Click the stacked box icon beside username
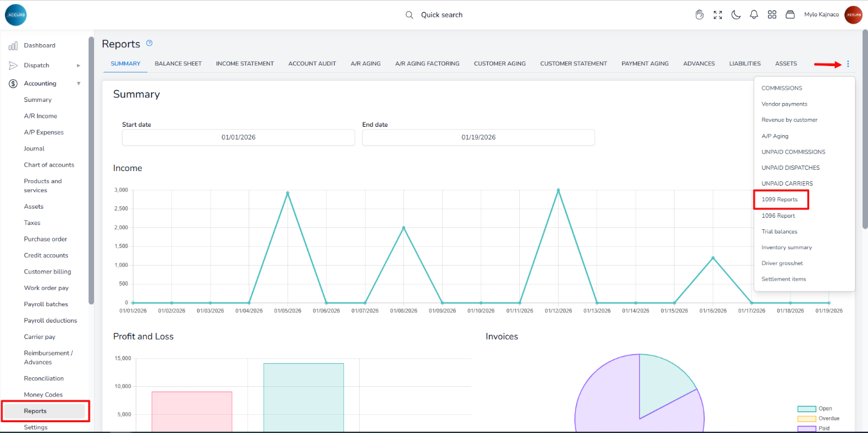This screenshot has height=433, width=868. [790, 15]
